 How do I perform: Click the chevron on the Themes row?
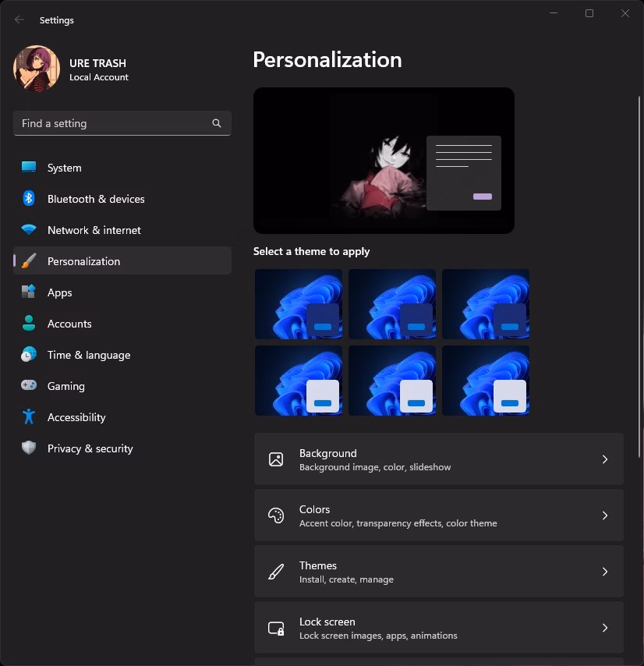click(x=605, y=572)
